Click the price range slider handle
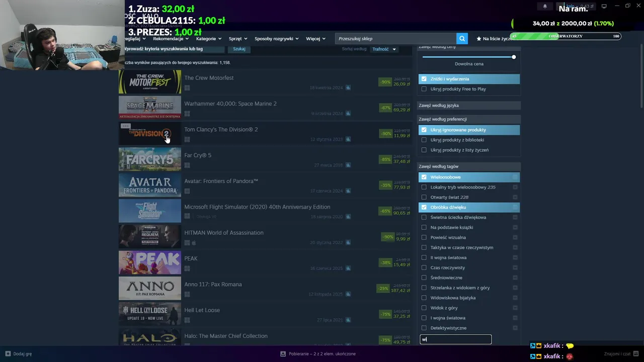Screen dimensions: 644x362 (514, 57)
